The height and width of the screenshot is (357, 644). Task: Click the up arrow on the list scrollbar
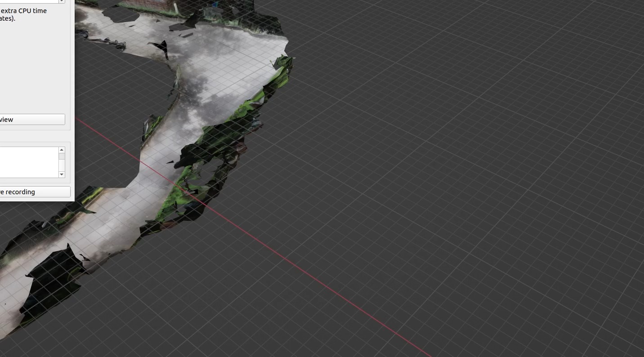(62, 149)
